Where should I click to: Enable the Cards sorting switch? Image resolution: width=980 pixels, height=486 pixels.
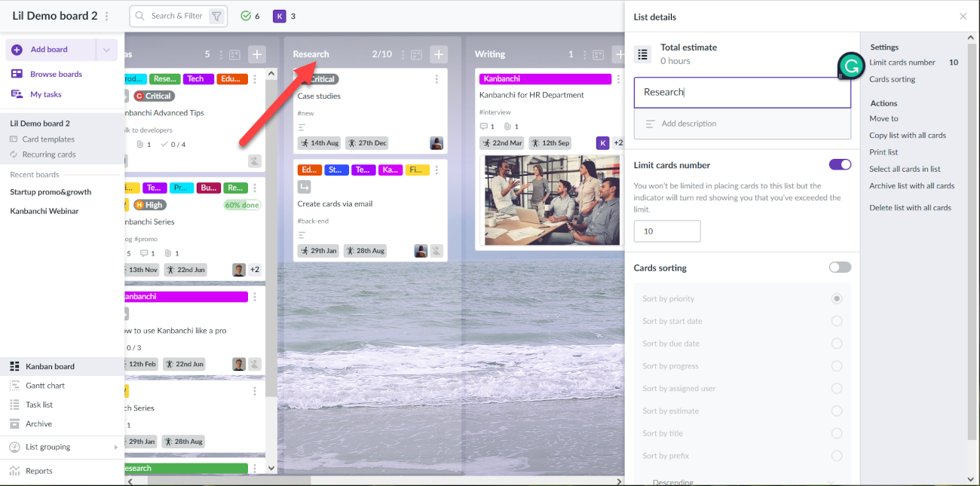(x=840, y=267)
